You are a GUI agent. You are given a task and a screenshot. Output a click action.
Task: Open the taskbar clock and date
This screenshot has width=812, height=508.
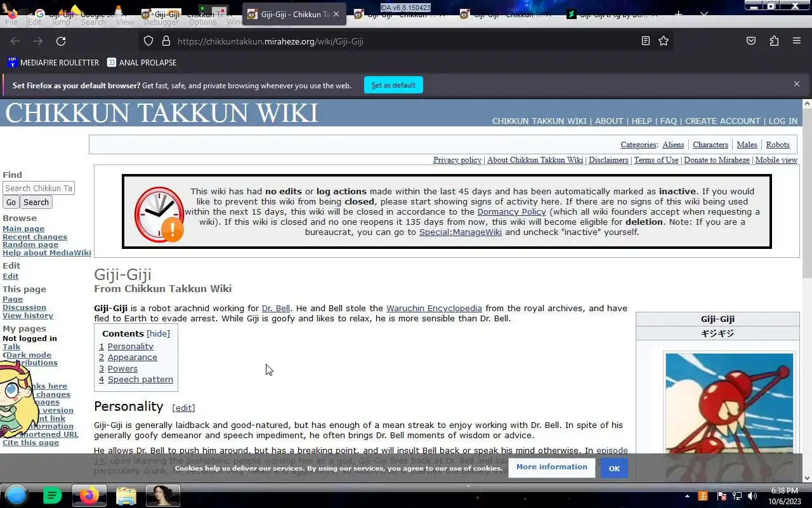point(783,496)
